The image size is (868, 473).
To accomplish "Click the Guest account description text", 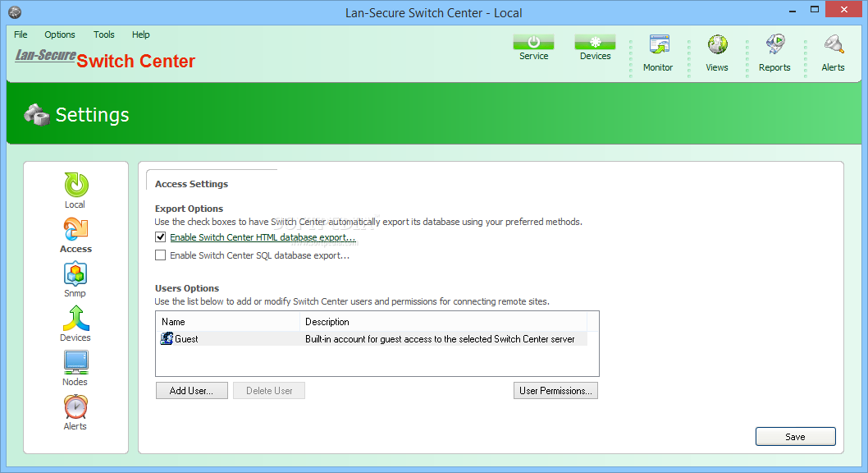I will coord(440,339).
